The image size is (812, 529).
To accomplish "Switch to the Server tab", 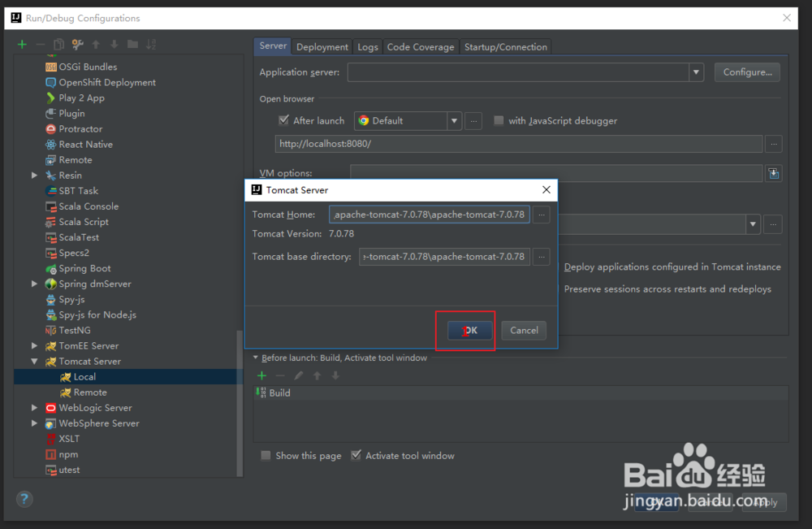I will point(272,46).
